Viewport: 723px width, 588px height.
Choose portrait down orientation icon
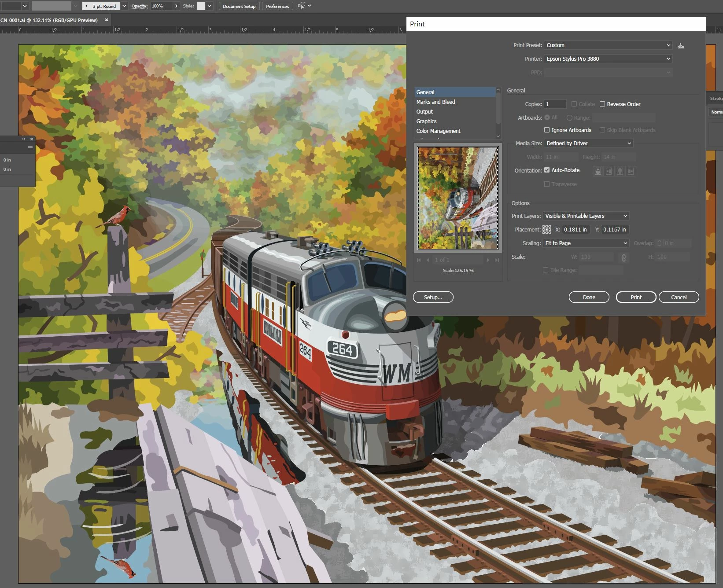click(620, 171)
